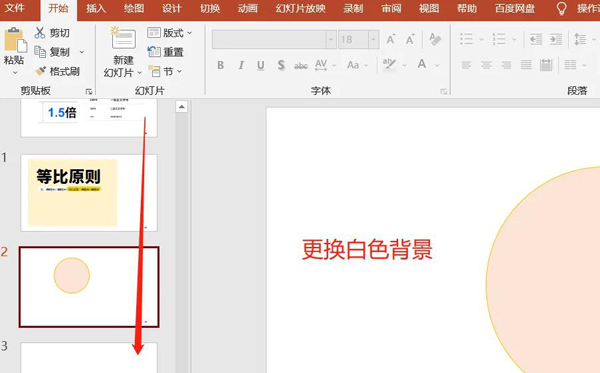The image size is (600, 373).
Task: Click the Clear All Formatting eraser icon
Action: 435,39
